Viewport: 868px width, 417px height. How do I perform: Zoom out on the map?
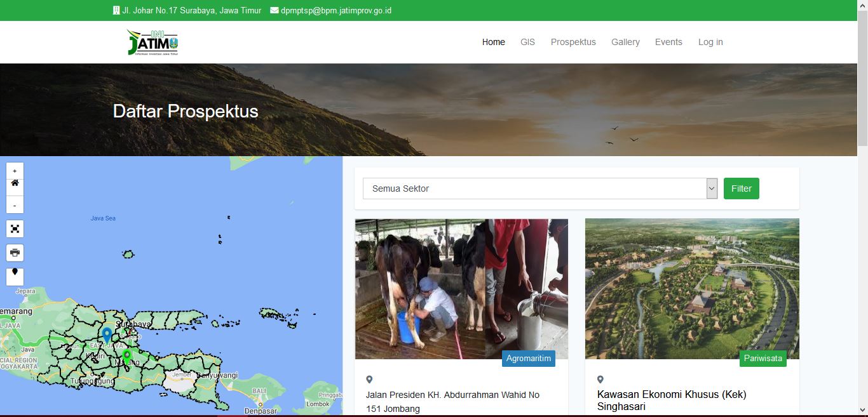click(x=15, y=204)
